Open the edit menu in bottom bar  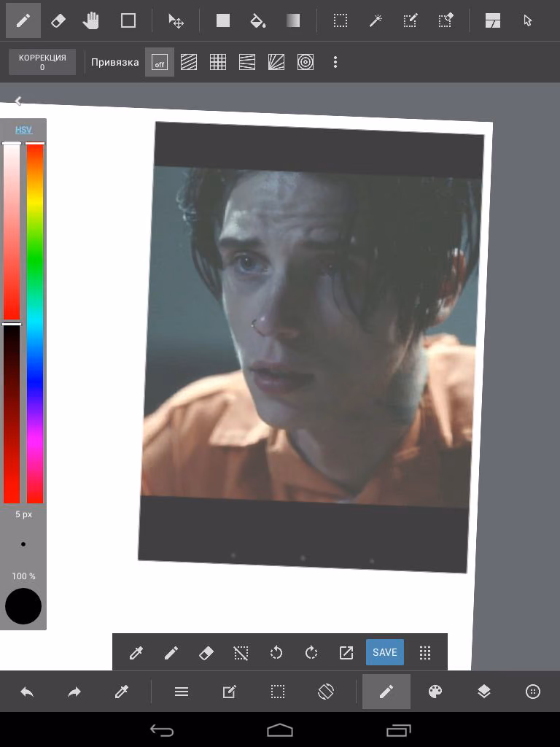[229, 692]
